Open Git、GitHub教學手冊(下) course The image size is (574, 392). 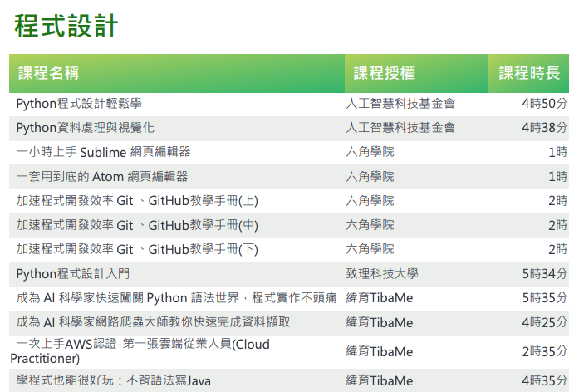[137, 250]
